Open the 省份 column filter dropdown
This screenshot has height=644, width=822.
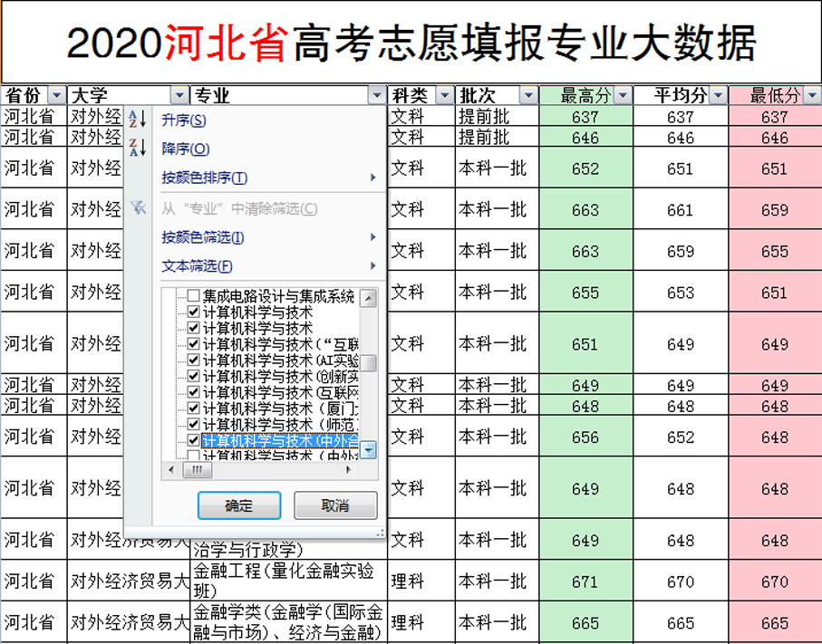point(57,94)
